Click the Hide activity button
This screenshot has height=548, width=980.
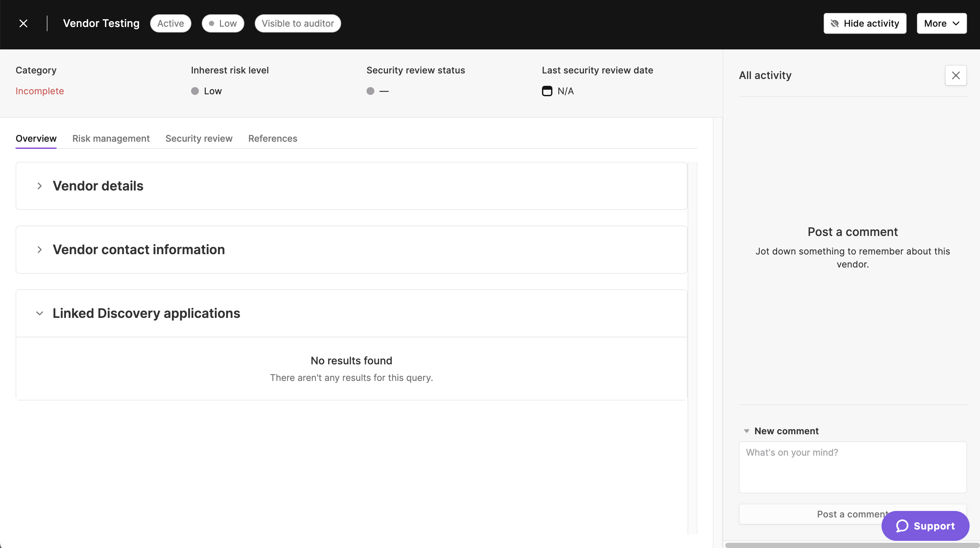tap(865, 24)
